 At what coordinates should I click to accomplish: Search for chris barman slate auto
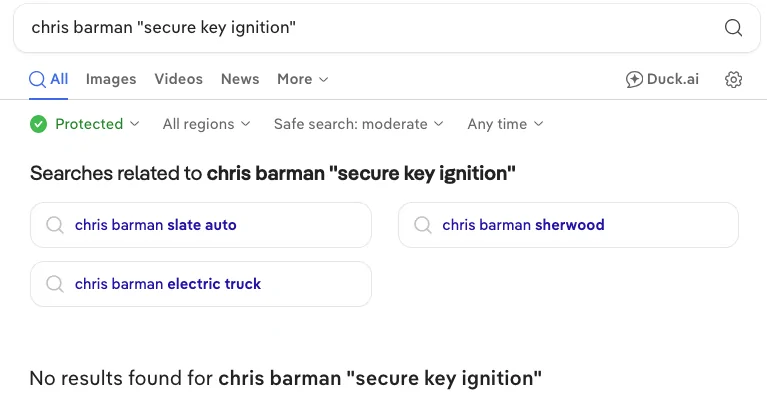(x=155, y=225)
